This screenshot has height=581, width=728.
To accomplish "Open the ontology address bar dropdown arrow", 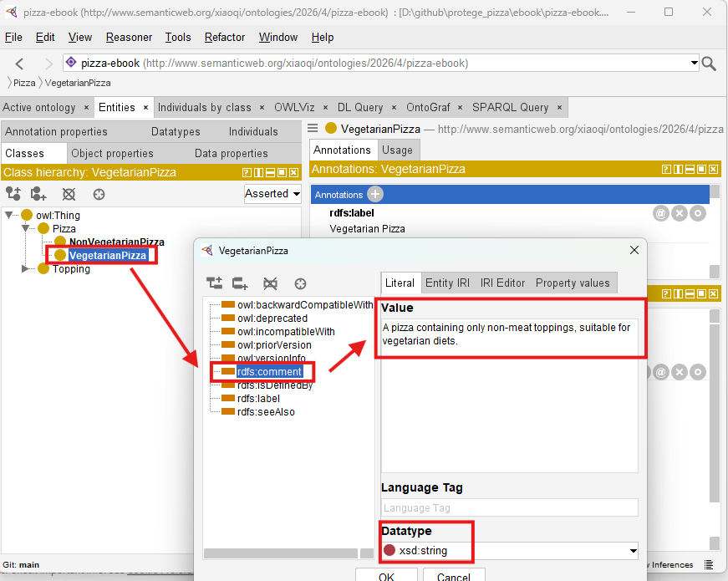I will [694, 63].
